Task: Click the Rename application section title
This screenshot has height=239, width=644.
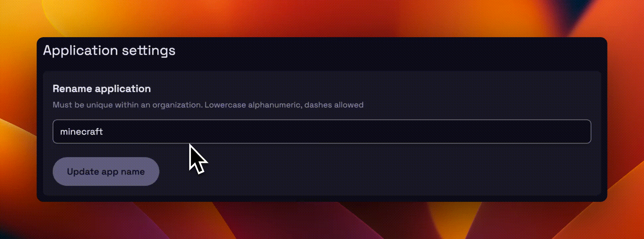Action: click(102, 89)
